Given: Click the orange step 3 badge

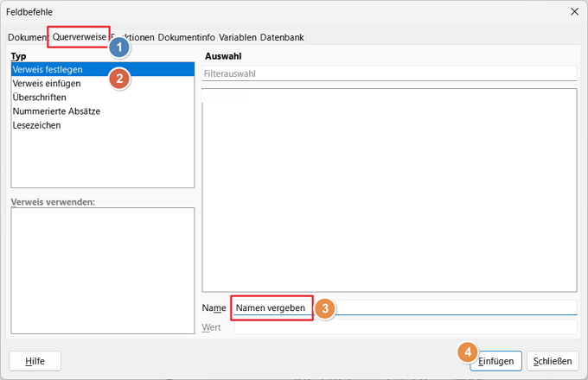Looking at the screenshot, I should (x=324, y=308).
